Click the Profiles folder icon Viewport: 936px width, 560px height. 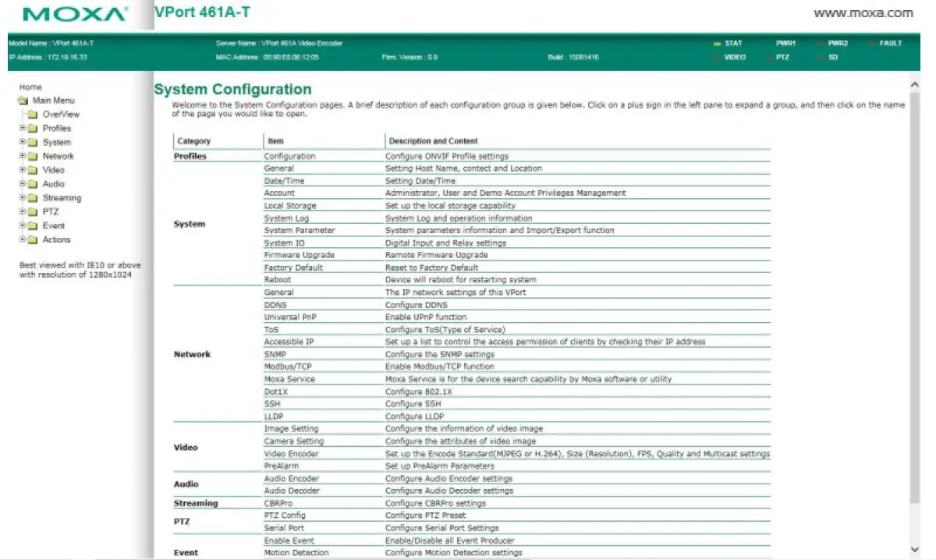(x=33, y=129)
